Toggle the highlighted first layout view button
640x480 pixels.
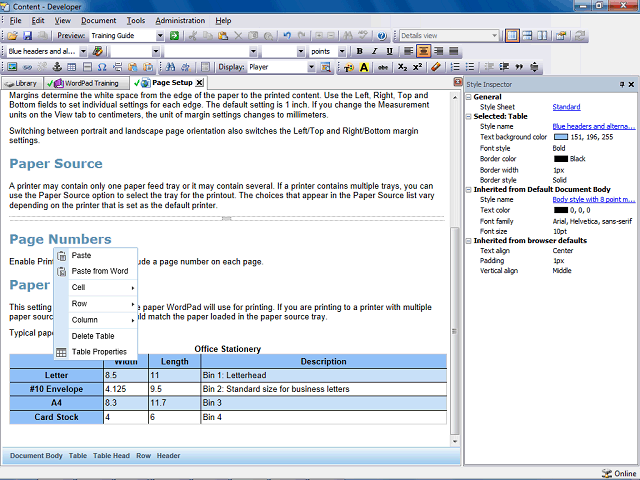[512, 36]
